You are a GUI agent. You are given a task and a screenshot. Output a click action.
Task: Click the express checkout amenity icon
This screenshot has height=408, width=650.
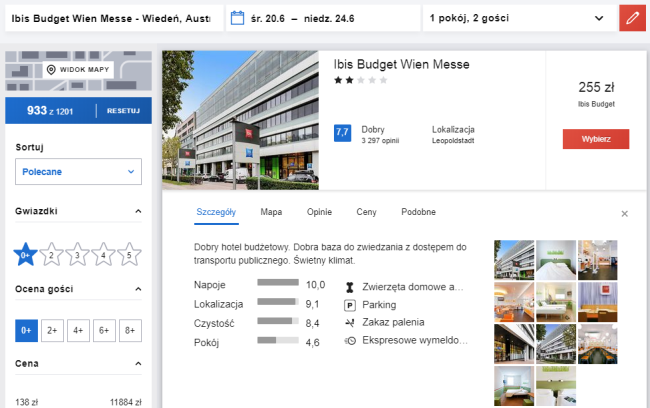tap(350, 341)
